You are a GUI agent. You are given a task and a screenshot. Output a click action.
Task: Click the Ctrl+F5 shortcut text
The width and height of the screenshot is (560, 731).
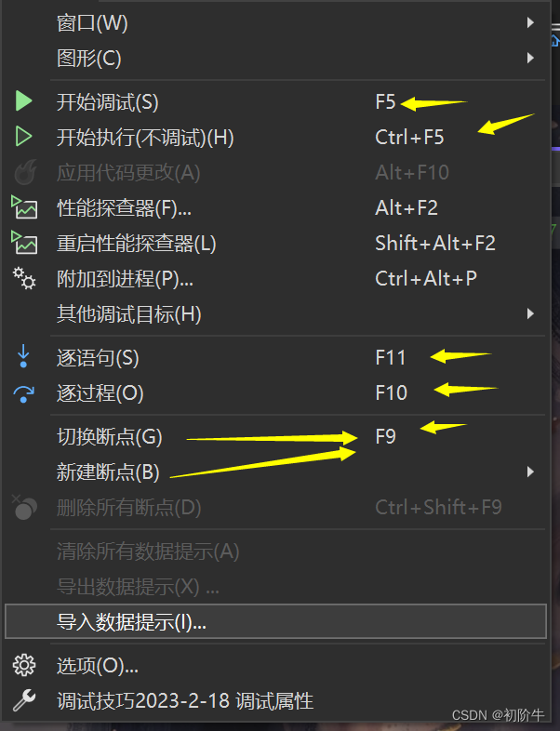click(x=409, y=138)
